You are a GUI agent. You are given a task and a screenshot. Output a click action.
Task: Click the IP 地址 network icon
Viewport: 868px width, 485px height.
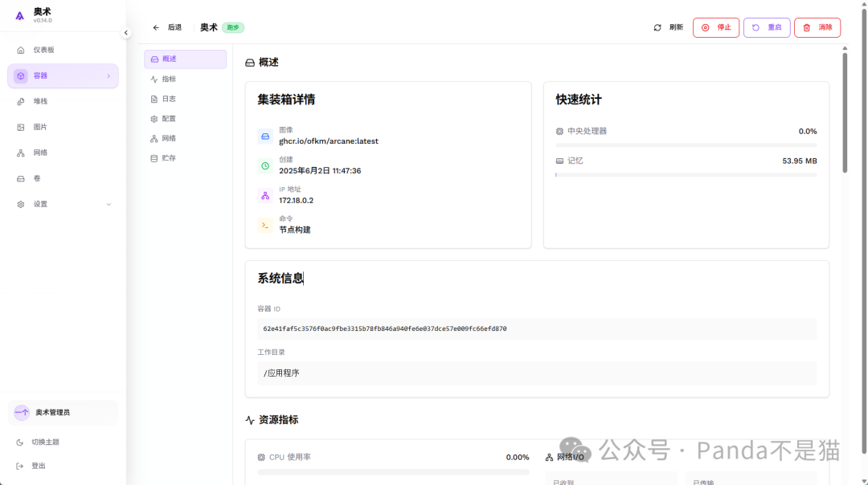coord(265,195)
